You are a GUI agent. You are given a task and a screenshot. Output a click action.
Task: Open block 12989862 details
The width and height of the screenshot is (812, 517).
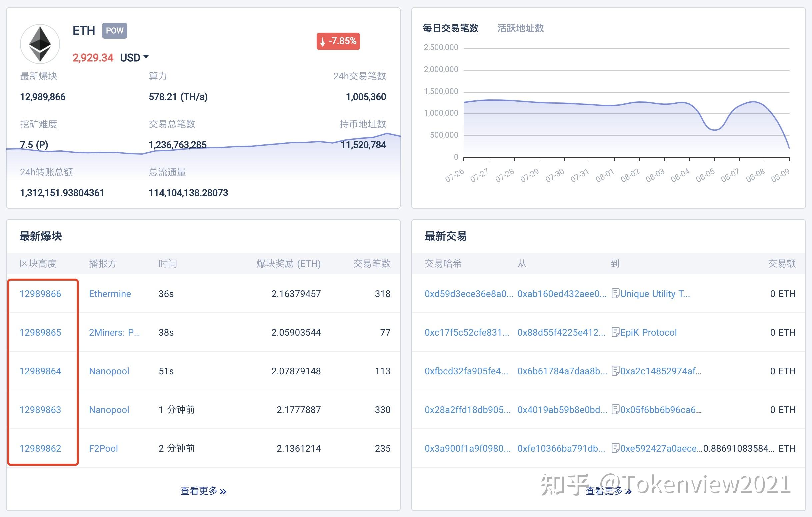pyautogui.click(x=40, y=449)
